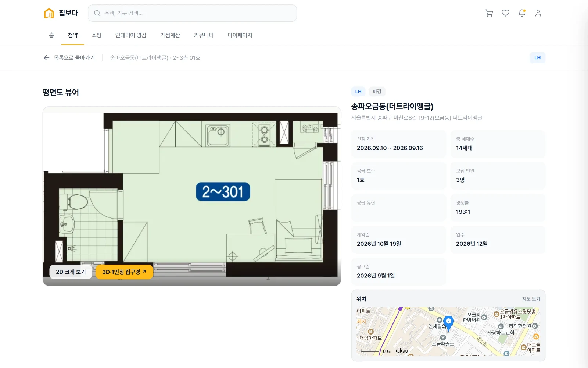Click move-in date 2026년 12월
Screen dimensions: 588x368
(472, 244)
